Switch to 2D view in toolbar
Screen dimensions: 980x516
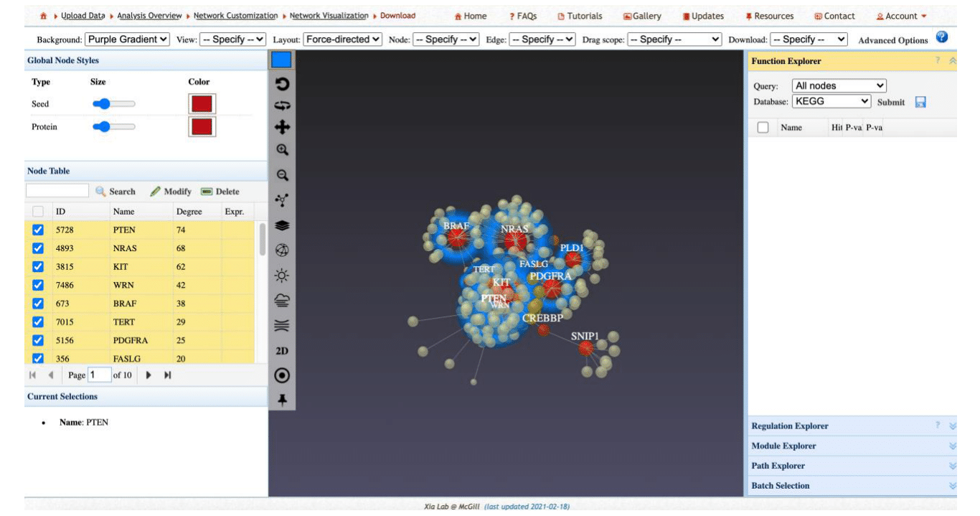(x=282, y=351)
